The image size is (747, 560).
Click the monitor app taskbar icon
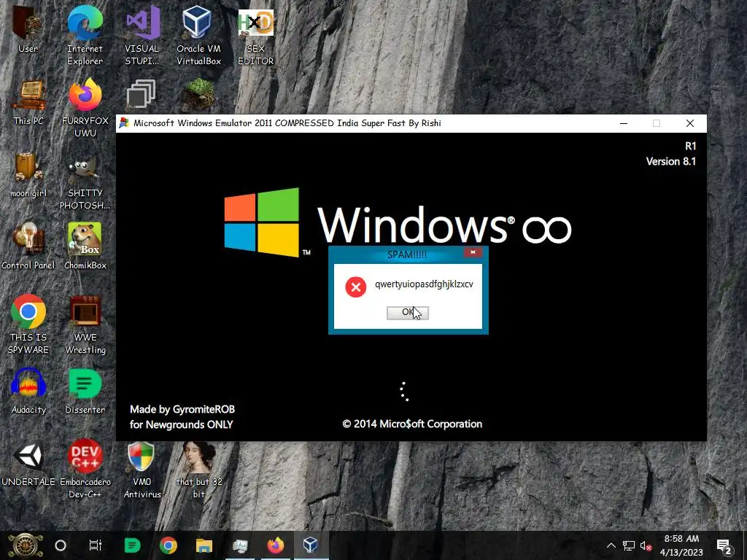(x=240, y=545)
